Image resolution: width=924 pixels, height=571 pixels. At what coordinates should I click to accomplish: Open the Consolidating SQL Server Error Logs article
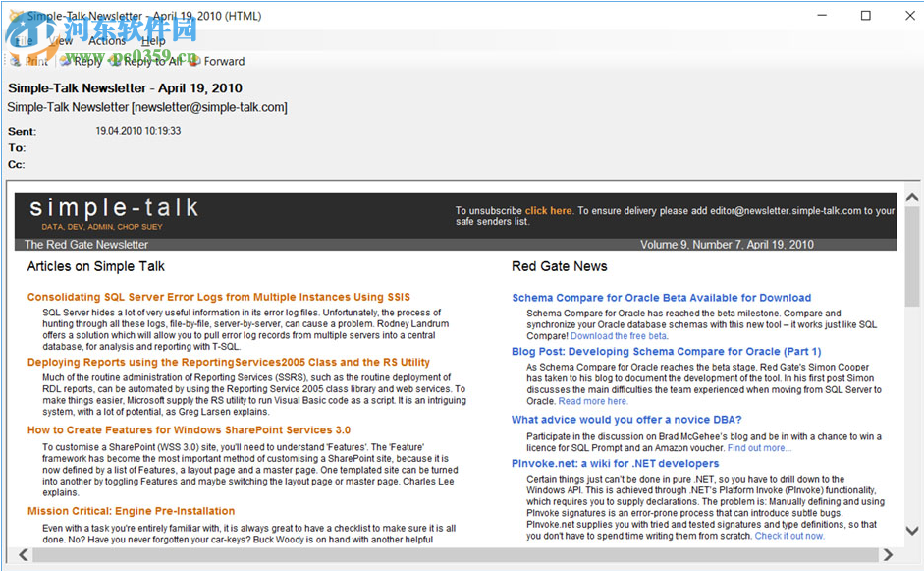point(219,297)
